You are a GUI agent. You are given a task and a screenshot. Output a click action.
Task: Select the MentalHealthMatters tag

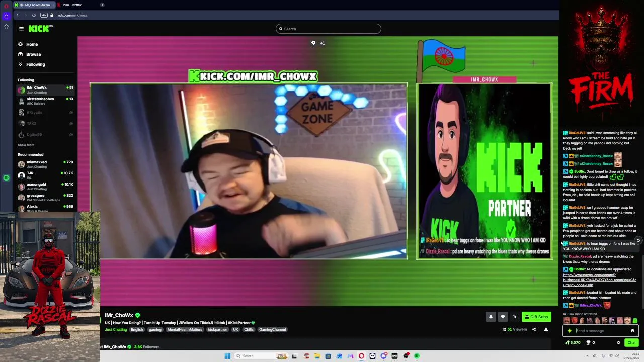(x=185, y=330)
